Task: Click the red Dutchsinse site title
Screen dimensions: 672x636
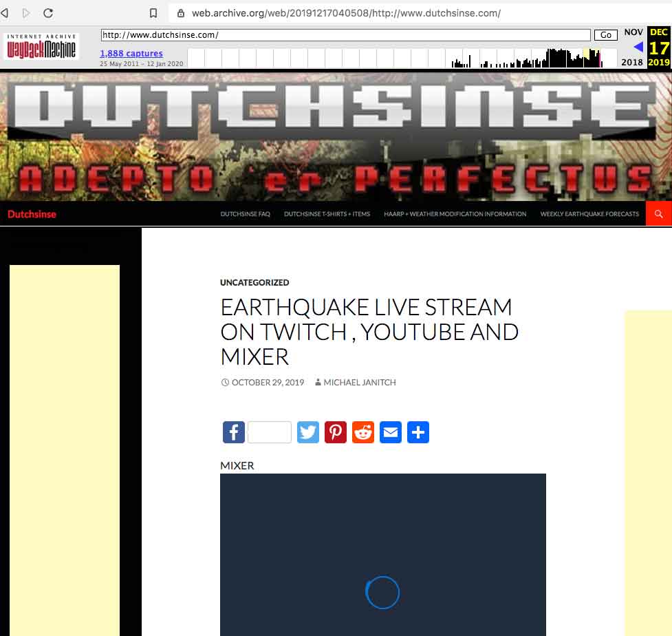Action: click(x=32, y=215)
